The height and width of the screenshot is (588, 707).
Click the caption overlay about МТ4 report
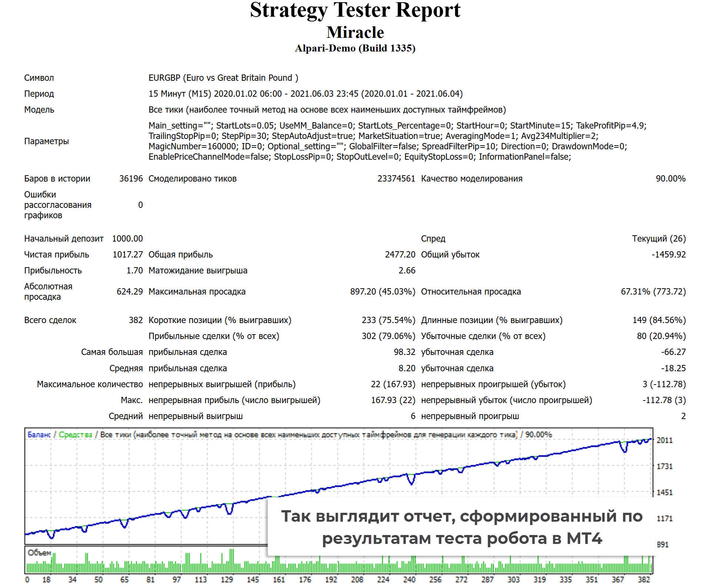(x=461, y=527)
